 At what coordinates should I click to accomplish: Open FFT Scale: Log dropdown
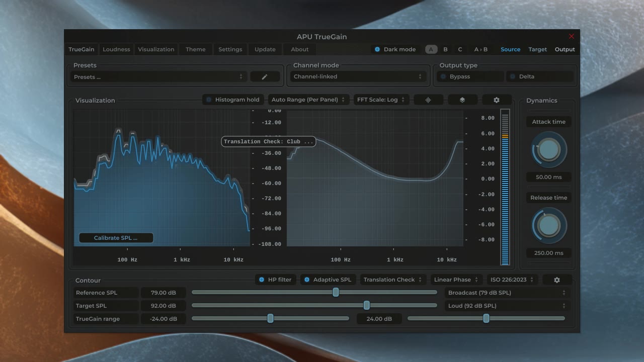pyautogui.click(x=381, y=100)
